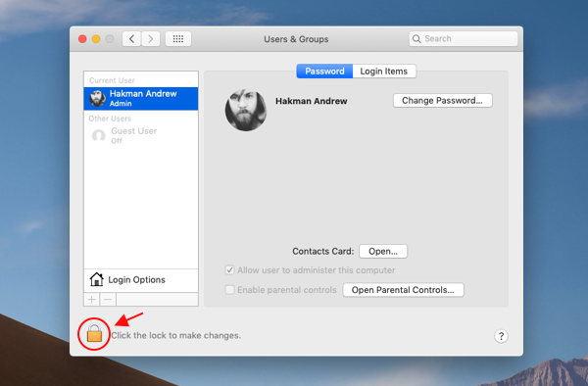Click inside the Search field
The width and height of the screenshot is (588, 386).
point(464,38)
